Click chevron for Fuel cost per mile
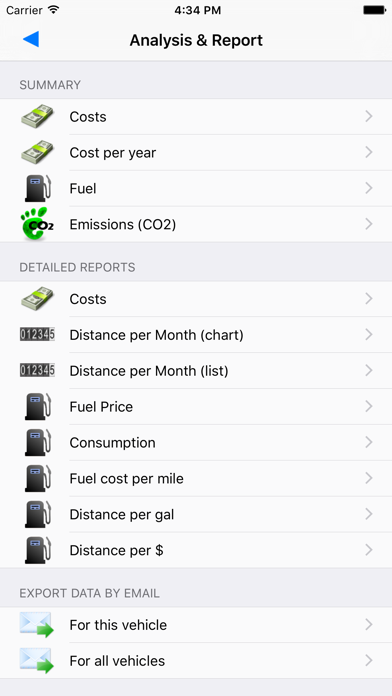This screenshot has width=392, height=696. click(368, 478)
